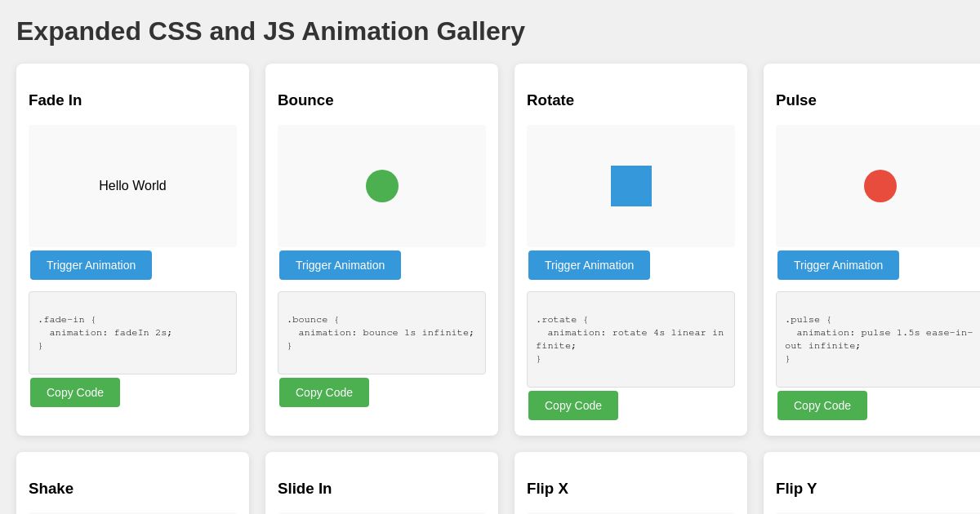Image resolution: width=980 pixels, height=514 pixels.
Task: Click the blue rotating square
Action: [631, 186]
